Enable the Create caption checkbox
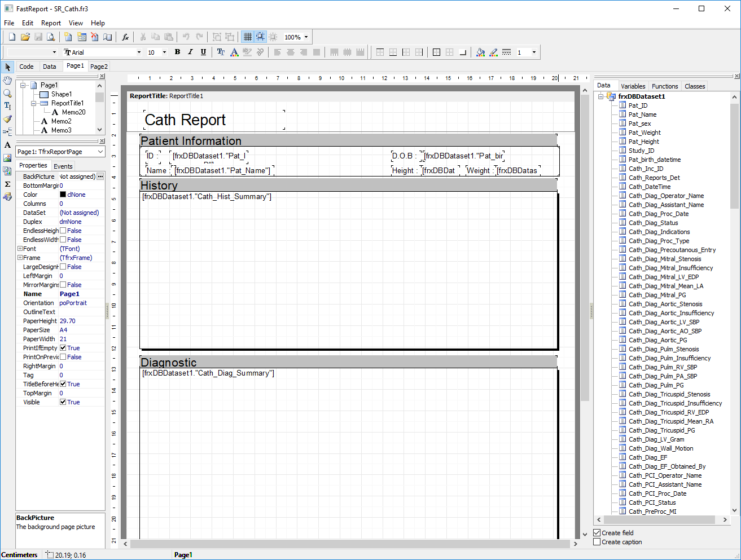This screenshot has width=741, height=560. [x=597, y=542]
